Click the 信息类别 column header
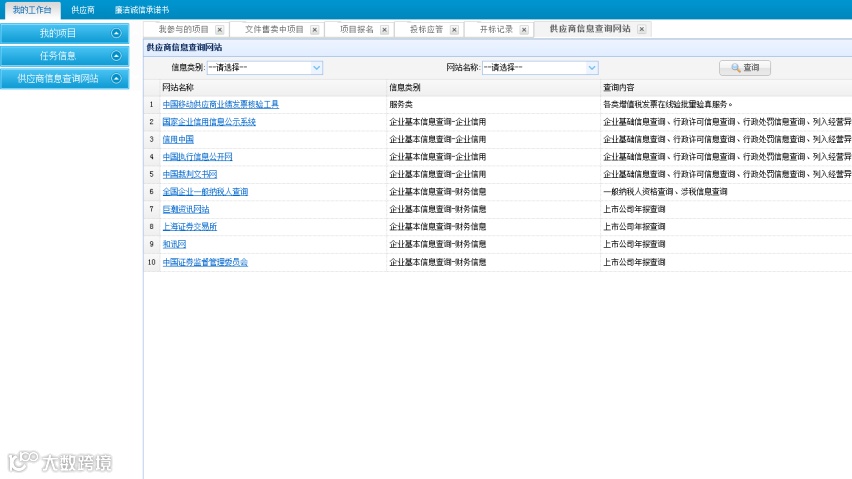 pos(493,87)
